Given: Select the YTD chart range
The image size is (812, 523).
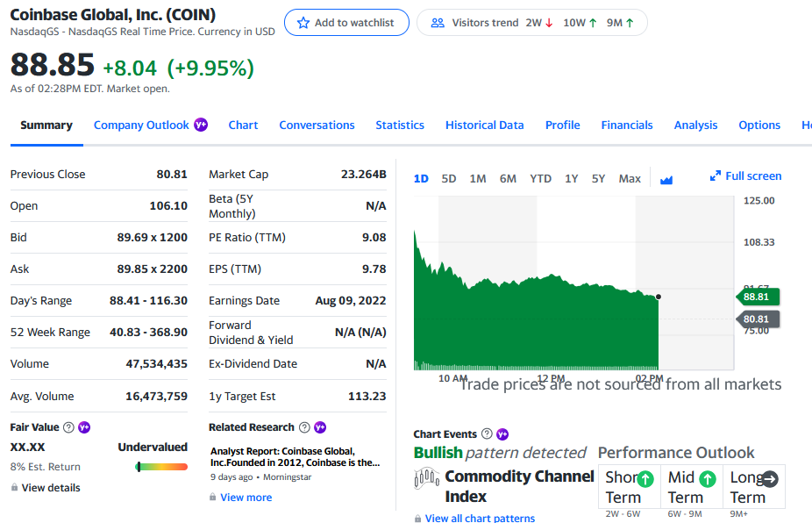Looking at the screenshot, I should (x=541, y=179).
